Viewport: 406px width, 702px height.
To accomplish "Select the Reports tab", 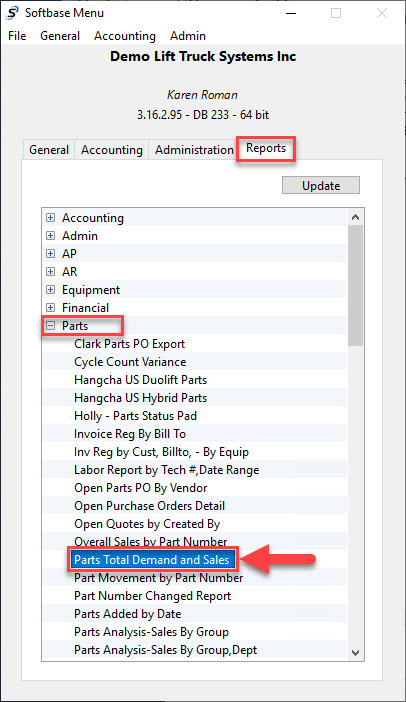I will point(266,148).
